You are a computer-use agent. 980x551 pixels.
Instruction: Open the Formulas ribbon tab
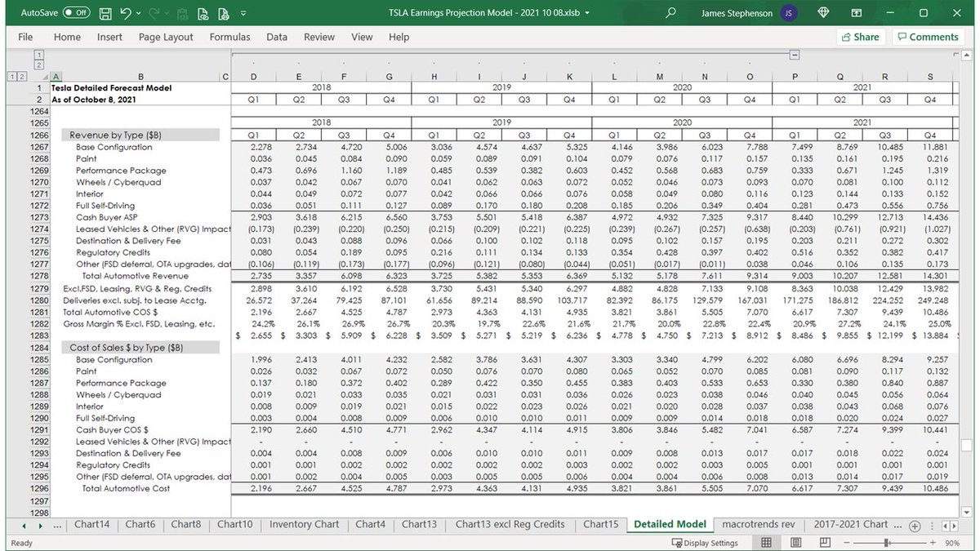229,37
